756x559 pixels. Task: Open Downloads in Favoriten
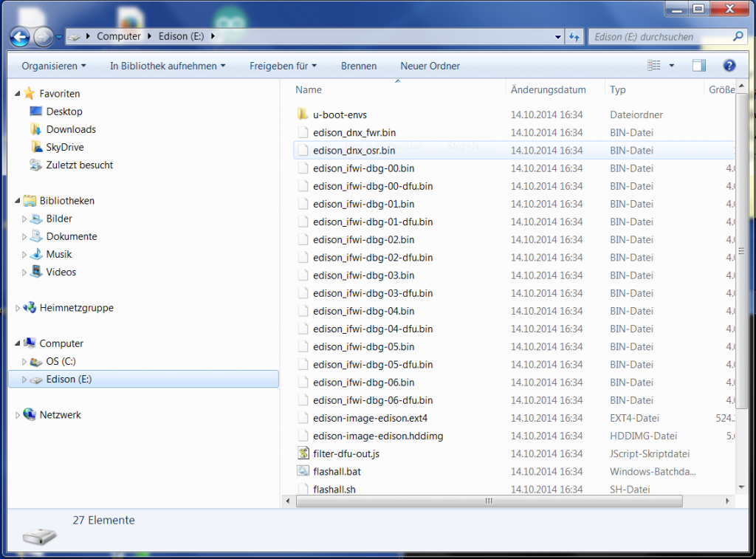coord(71,129)
